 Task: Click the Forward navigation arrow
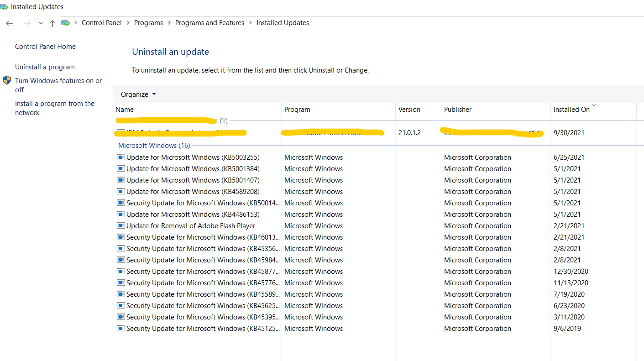coord(26,23)
